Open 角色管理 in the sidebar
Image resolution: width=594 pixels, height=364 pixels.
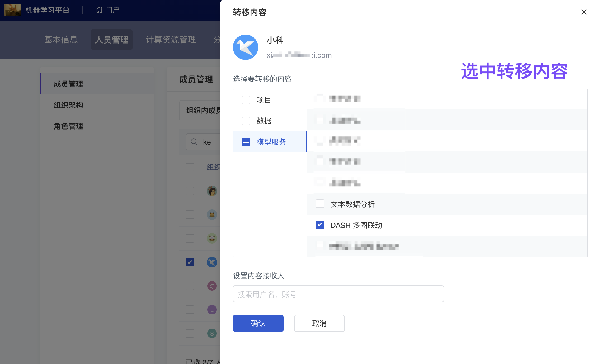pos(68,126)
